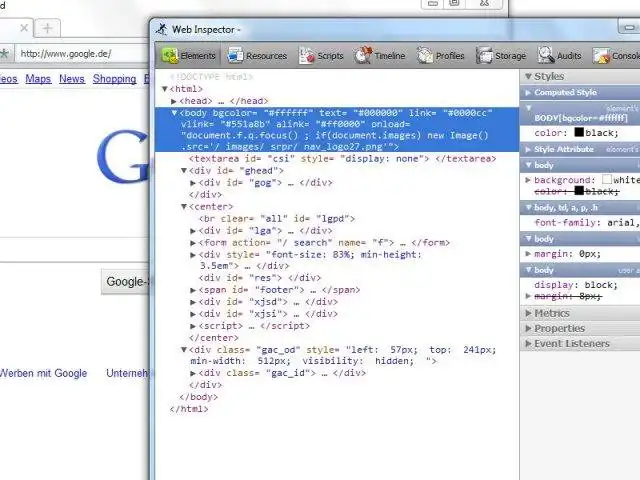The width and height of the screenshot is (640, 480).
Task: Open the News link in browser
Action: 72,78
